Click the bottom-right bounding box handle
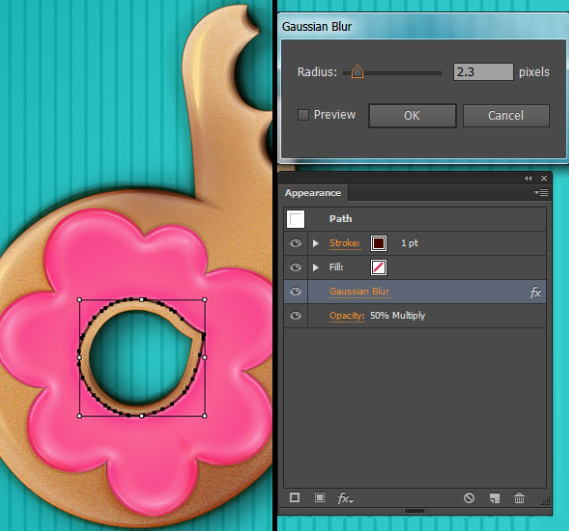The height and width of the screenshot is (531, 569). coord(205,416)
